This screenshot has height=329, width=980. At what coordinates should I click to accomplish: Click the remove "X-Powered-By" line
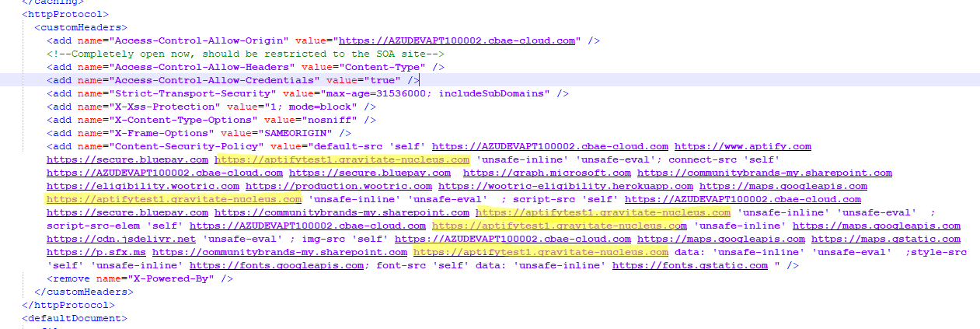tap(140, 278)
